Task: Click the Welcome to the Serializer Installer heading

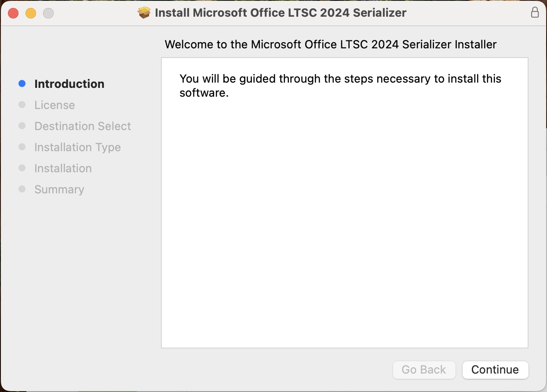Action: coord(330,44)
